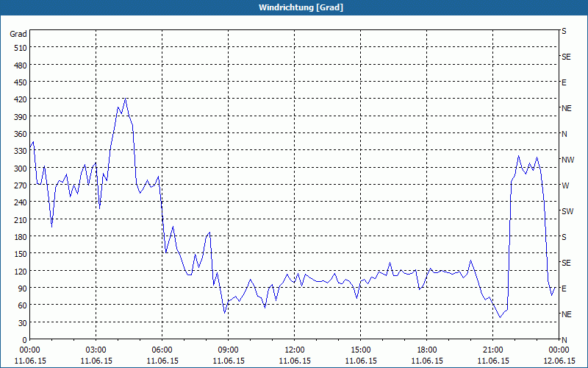
Task: Click the 510 y-axis value
Action: [x=21, y=48]
